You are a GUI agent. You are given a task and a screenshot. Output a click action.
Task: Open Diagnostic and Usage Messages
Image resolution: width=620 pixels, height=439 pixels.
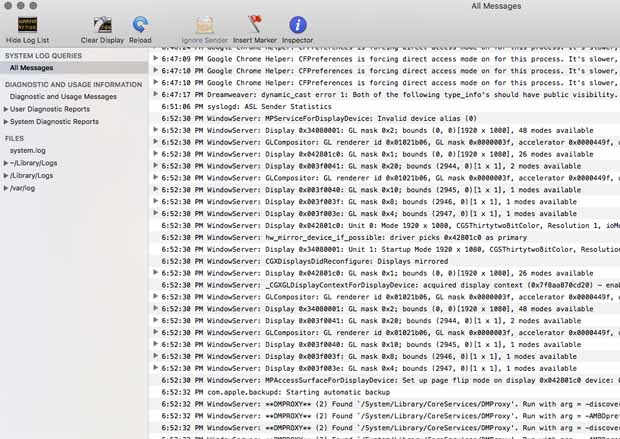(x=62, y=97)
